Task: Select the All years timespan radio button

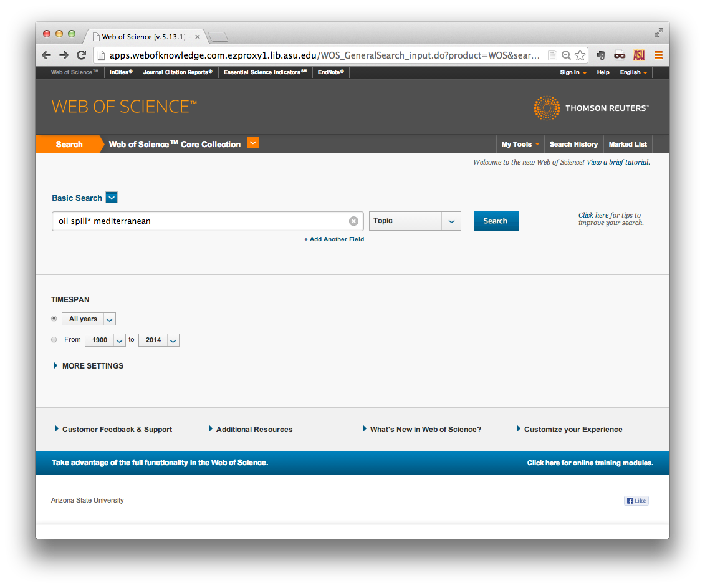Action: click(x=54, y=319)
